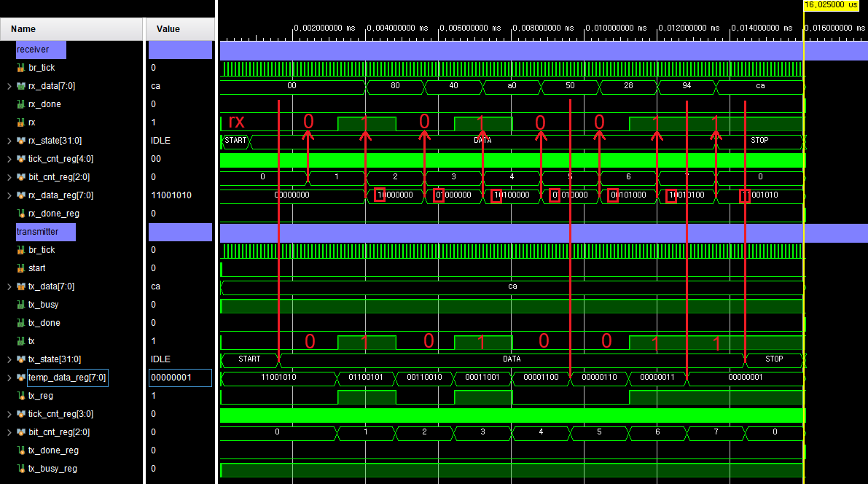Click the 01100101 segment of temp_data_reg waveform
This screenshot has width=868, height=484.
365,377
